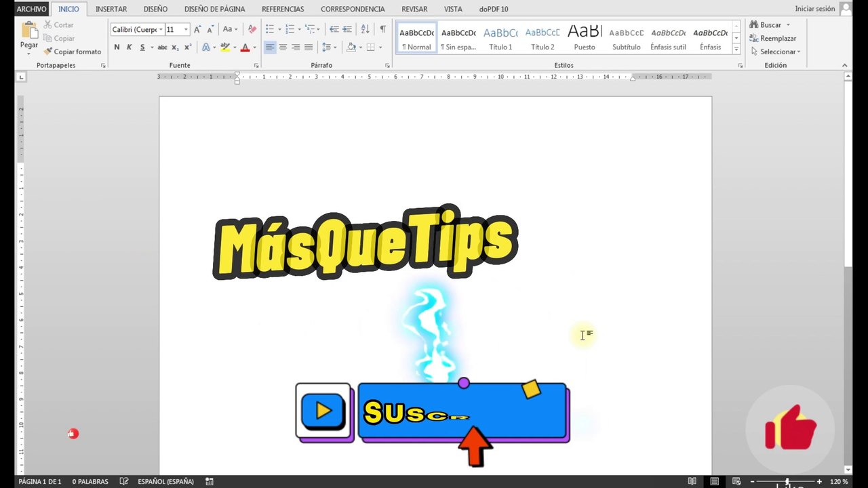Click the Cortar scissors button
This screenshot has width=868, height=488.
click(58, 25)
